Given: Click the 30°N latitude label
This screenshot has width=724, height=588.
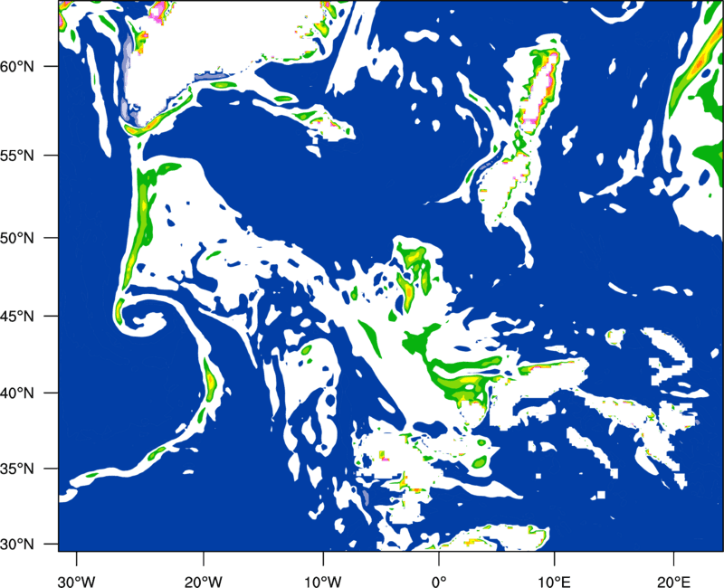Looking at the screenshot, I should (17, 545).
